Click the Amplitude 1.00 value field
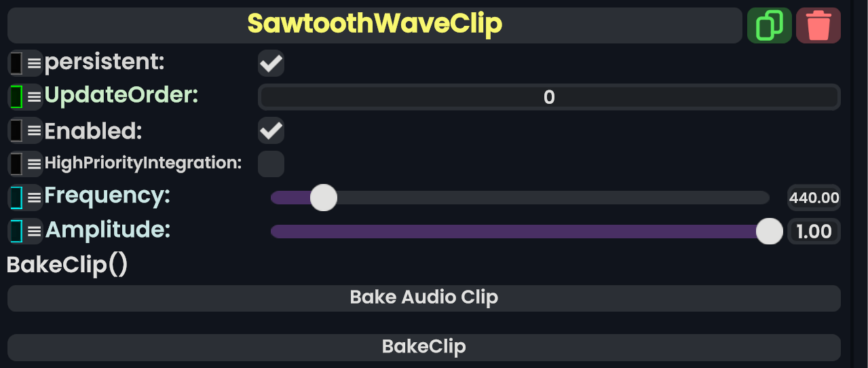Image resolution: width=868 pixels, height=368 pixels. pos(814,232)
